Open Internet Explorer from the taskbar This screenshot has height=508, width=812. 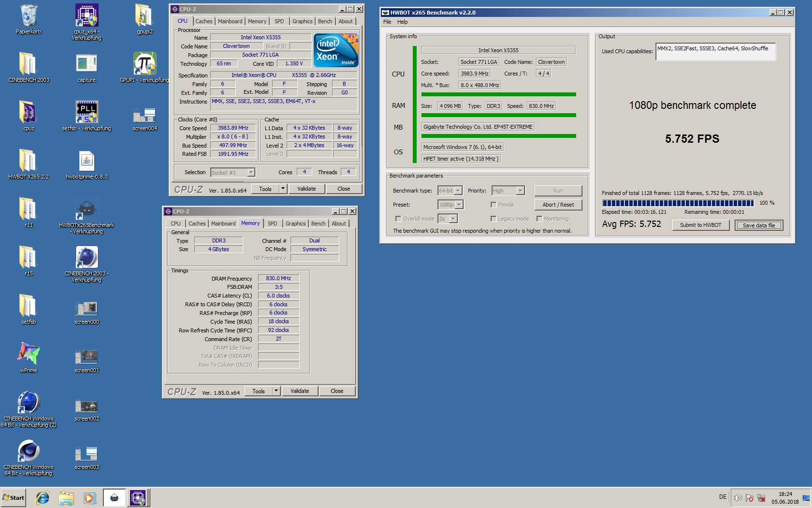tap(43, 497)
